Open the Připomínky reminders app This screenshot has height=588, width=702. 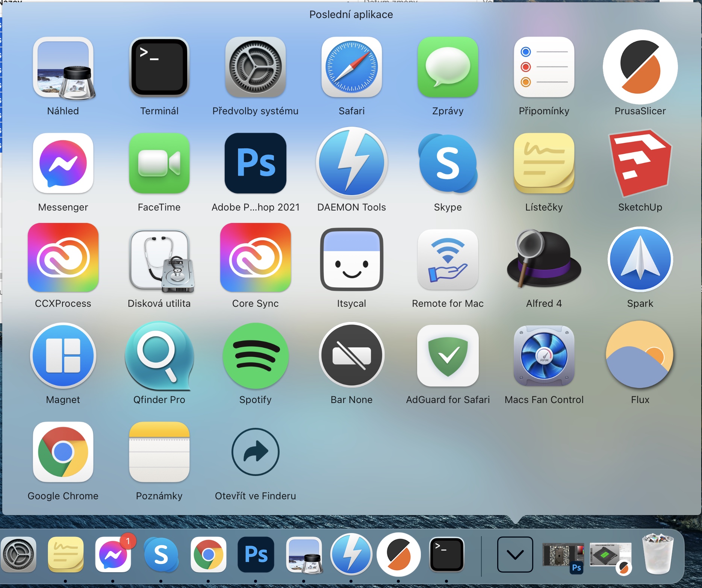pyautogui.click(x=544, y=68)
